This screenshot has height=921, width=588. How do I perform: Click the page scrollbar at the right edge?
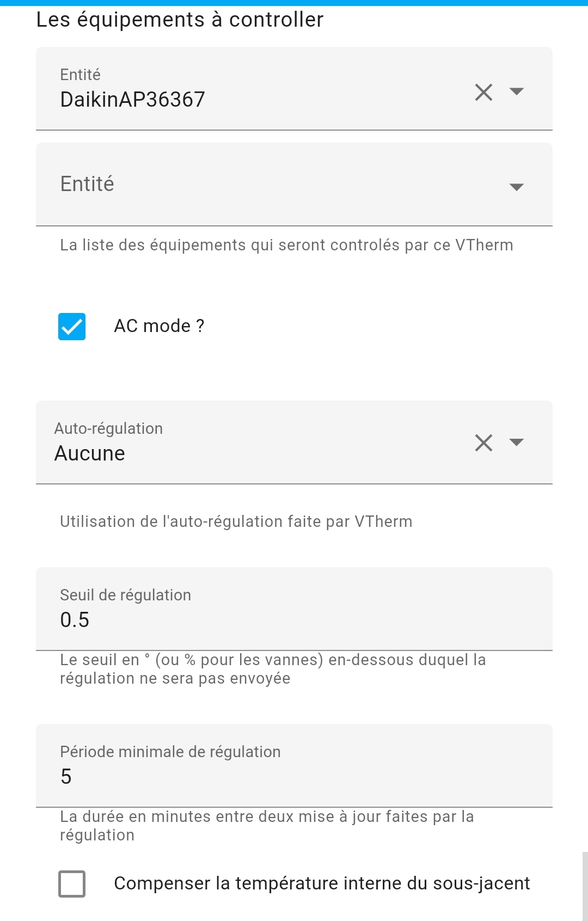[x=585, y=886]
